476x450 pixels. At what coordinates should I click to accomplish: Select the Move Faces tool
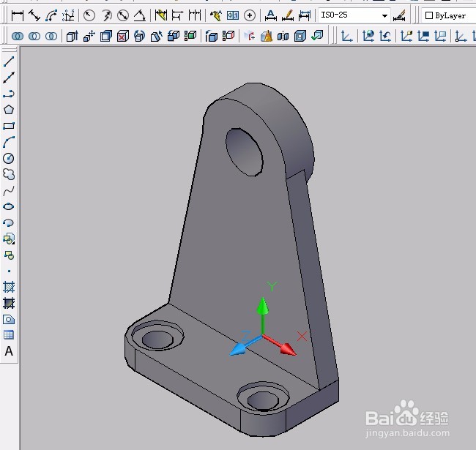tap(89, 36)
